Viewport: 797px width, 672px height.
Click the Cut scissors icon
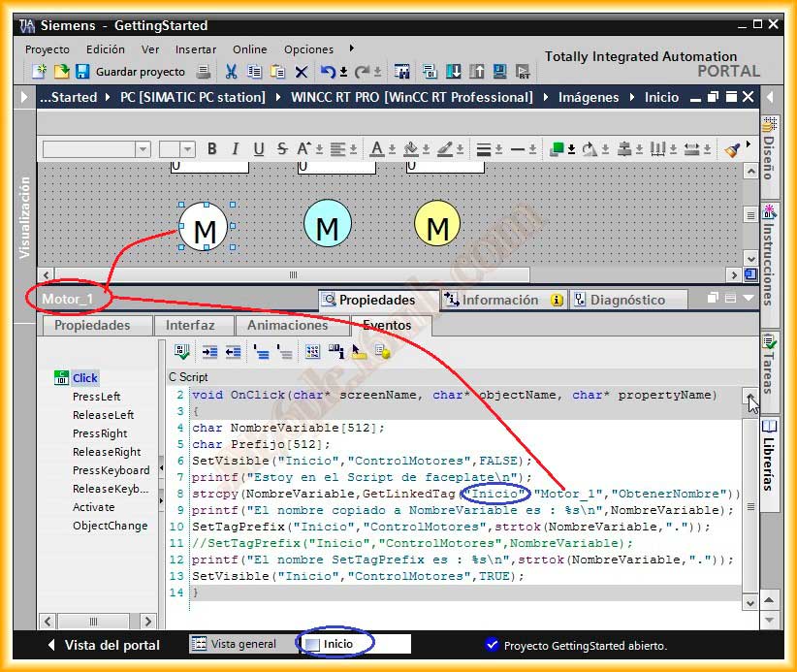[231, 72]
